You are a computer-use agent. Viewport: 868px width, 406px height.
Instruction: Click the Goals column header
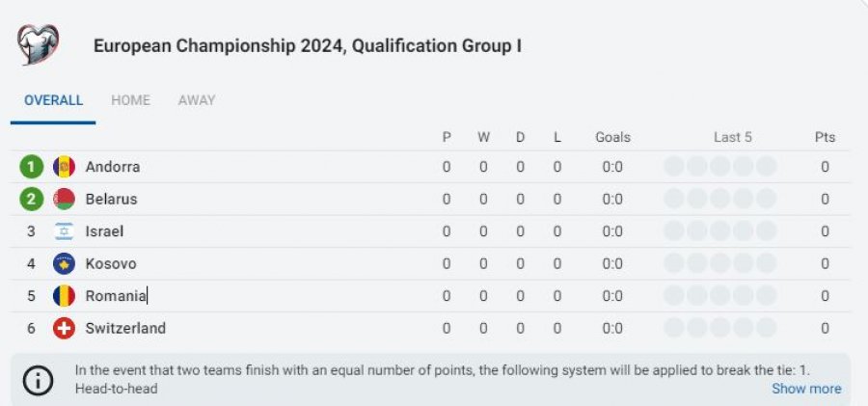click(x=612, y=137)
